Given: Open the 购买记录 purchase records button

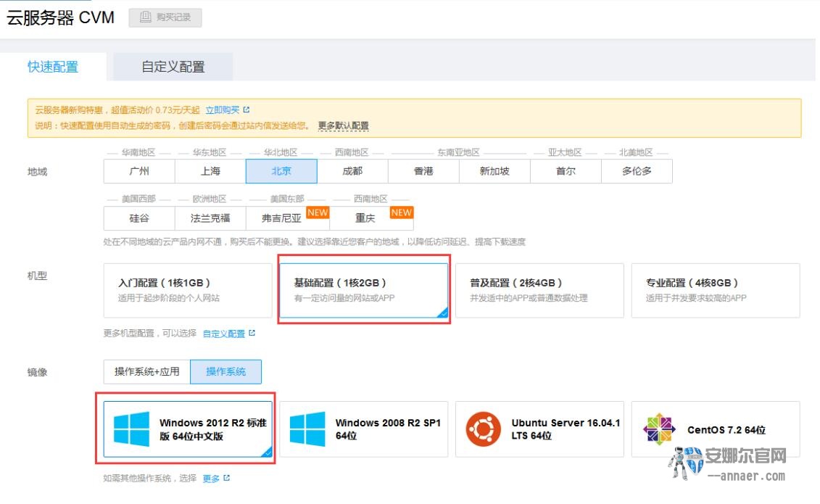Looking at the screenshot, I should pos(165,17).
